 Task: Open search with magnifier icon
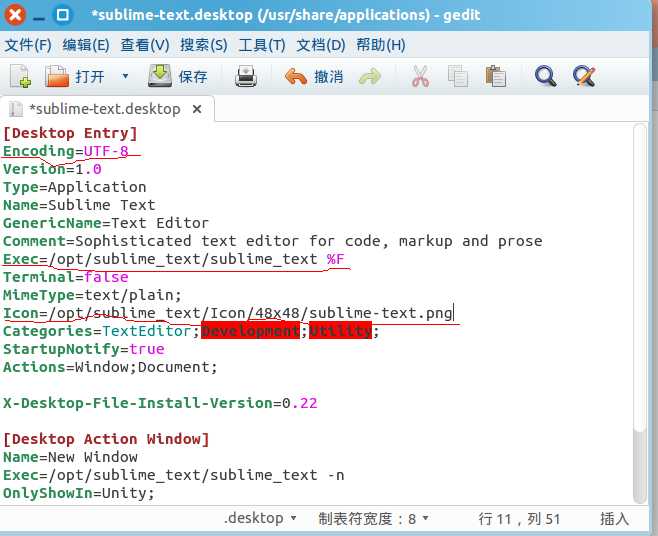click(546, 76)
